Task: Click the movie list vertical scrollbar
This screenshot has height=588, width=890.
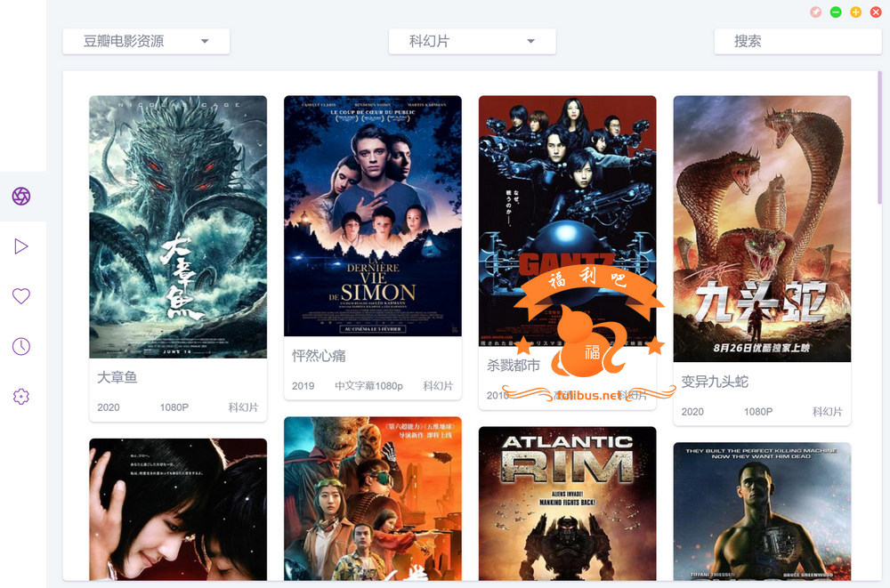Action: tap(879, 138)
